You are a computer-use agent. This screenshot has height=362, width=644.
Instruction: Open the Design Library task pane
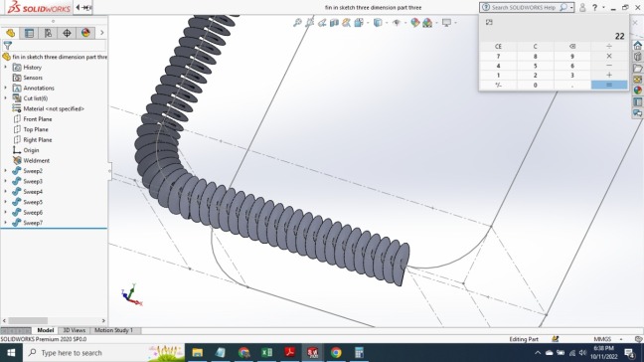click(x=638, y=57)
